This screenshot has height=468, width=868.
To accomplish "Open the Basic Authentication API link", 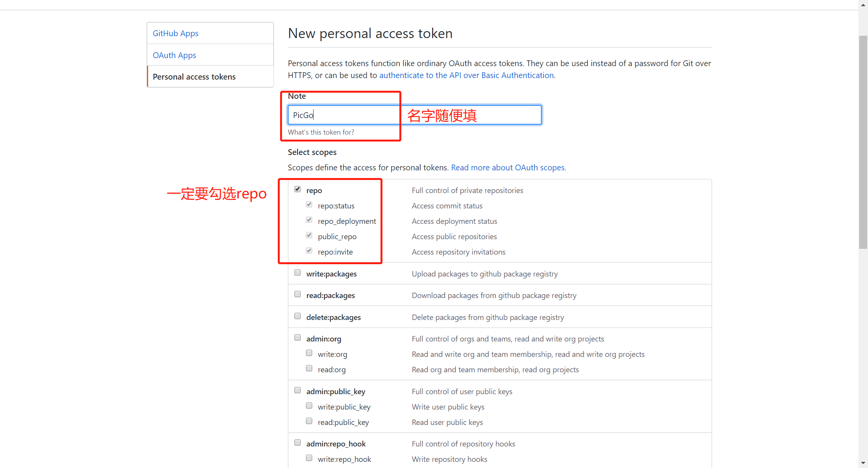I will point(466,75).
